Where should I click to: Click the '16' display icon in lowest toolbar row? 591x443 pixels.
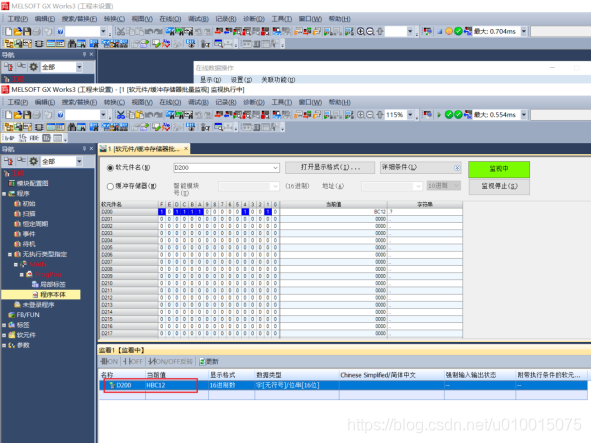22,138
